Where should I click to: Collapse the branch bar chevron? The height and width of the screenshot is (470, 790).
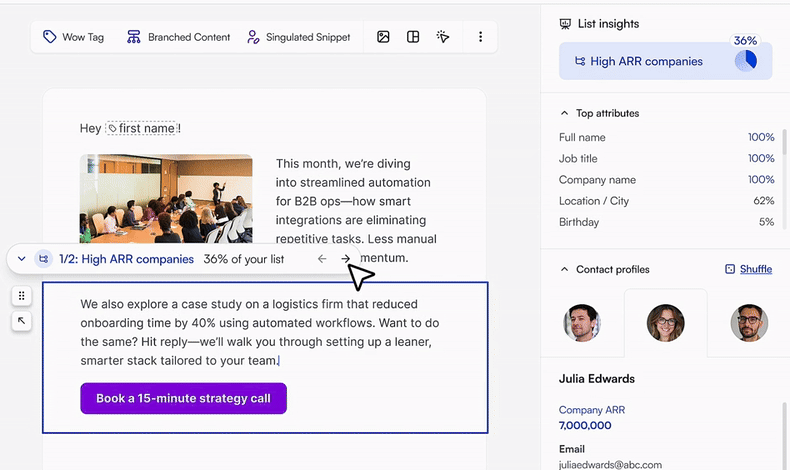pos(21,259)
